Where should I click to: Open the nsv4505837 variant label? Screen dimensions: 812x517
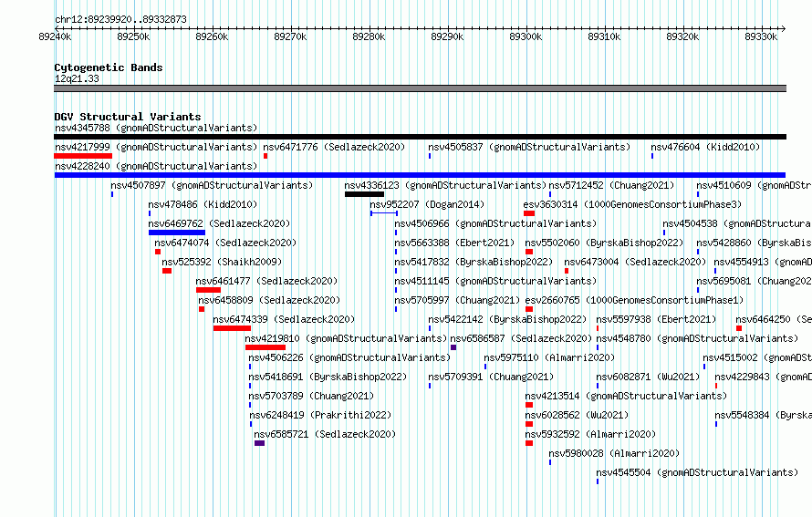click(x=529, y=147)
